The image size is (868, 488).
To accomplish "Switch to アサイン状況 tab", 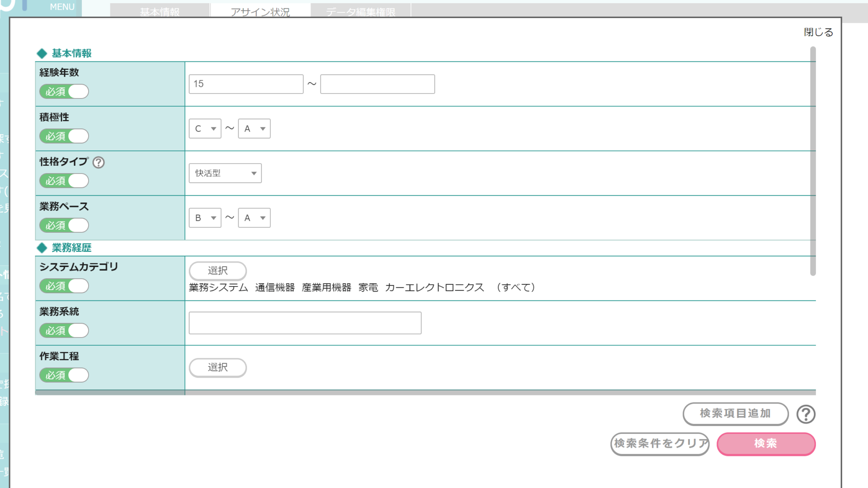I will click(x=260, y=11).
